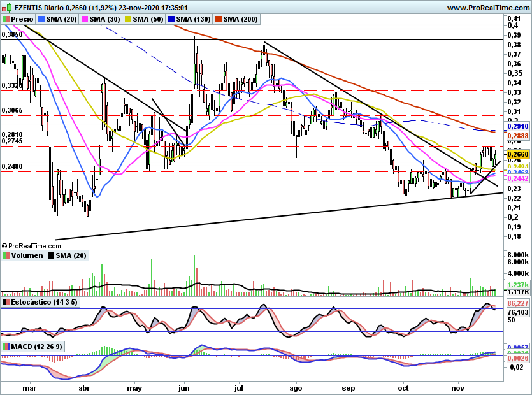
Task: Click the jul label on time axis
Action: pos(239,388)
